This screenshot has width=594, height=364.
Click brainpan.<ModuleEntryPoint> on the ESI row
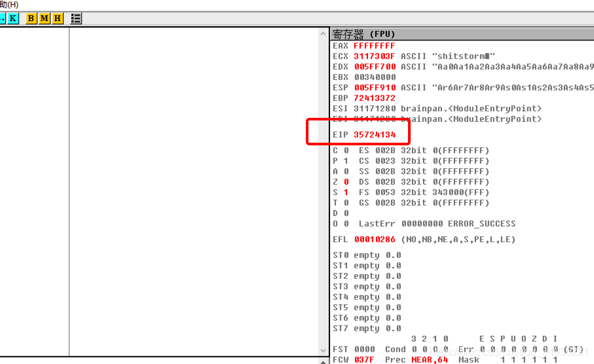click(472, 109)
